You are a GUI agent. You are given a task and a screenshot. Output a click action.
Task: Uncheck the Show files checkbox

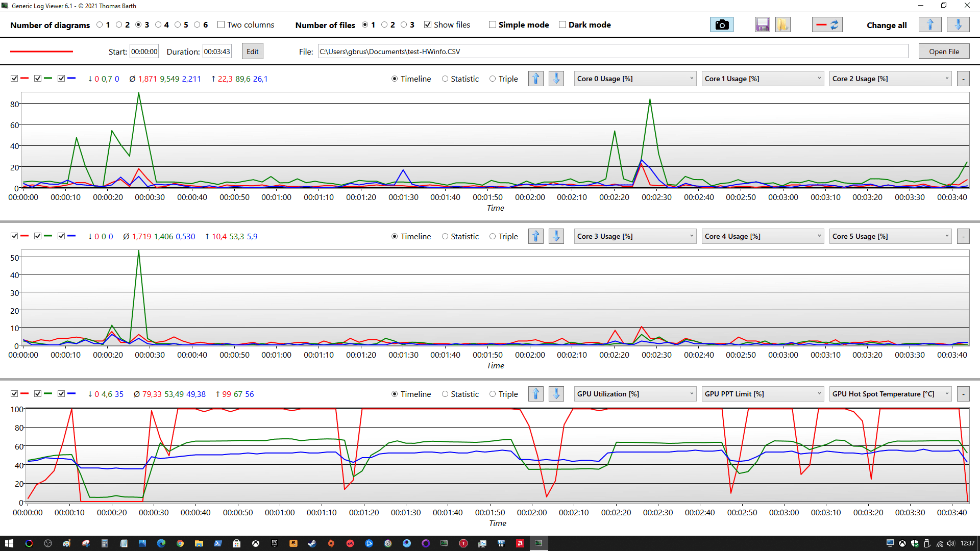pyautogui.click(x=428, y=24)
